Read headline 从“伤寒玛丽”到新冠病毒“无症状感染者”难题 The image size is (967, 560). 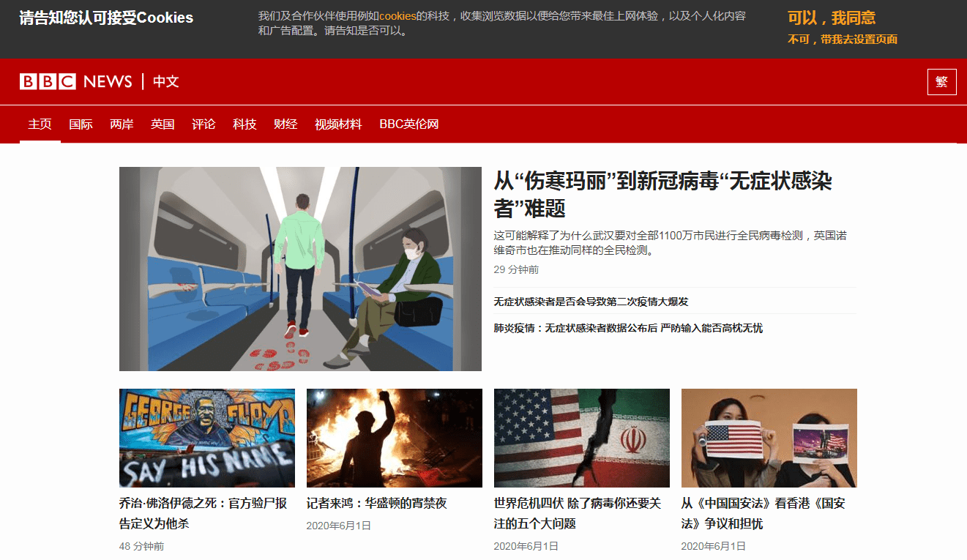click(662, 194)
